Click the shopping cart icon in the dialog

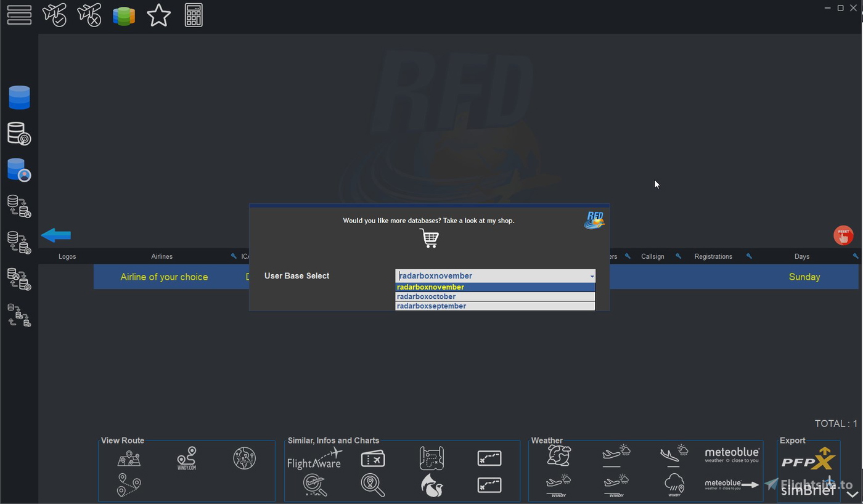click(428, 238)
